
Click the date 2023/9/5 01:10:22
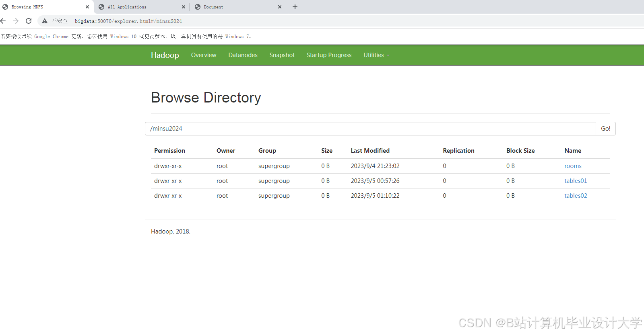click(375, 196)
